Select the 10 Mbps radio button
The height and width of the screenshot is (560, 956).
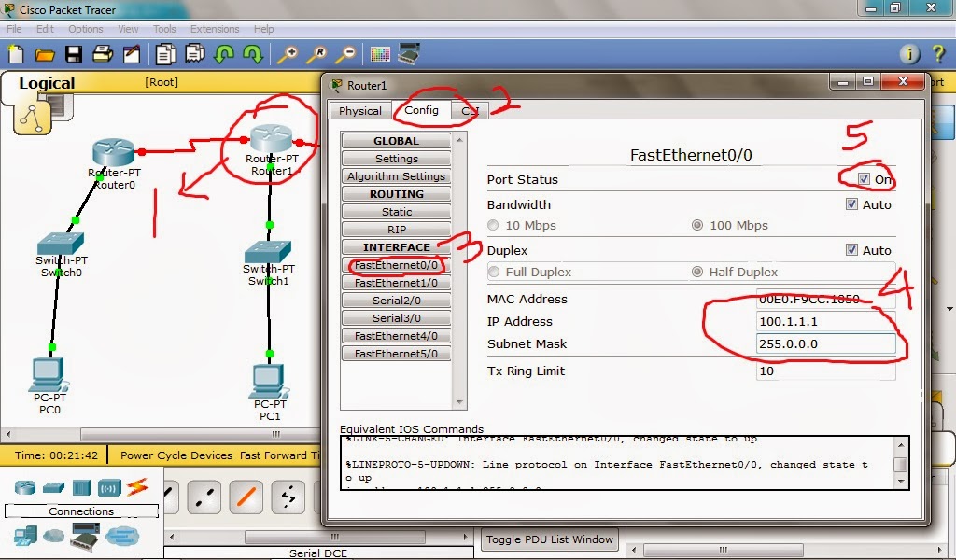pyautogui.click(x=493, y=225)
